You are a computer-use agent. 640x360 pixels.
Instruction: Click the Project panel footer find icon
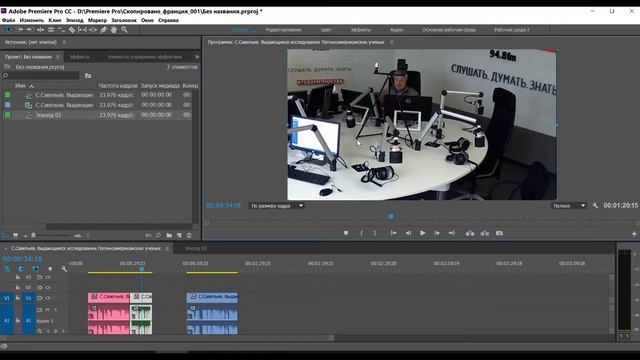158,236
